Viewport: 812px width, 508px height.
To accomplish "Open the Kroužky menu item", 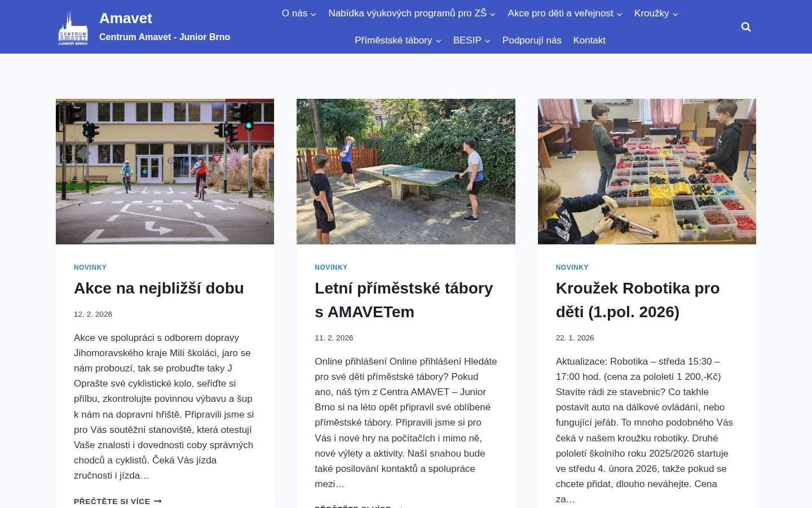I will click(x=651, y=13).
